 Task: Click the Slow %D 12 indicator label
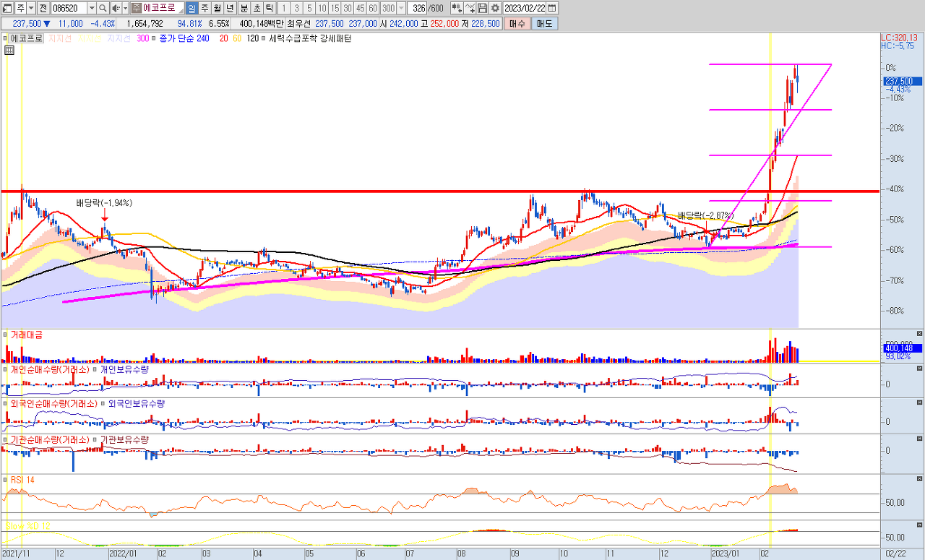pos(27,525)
